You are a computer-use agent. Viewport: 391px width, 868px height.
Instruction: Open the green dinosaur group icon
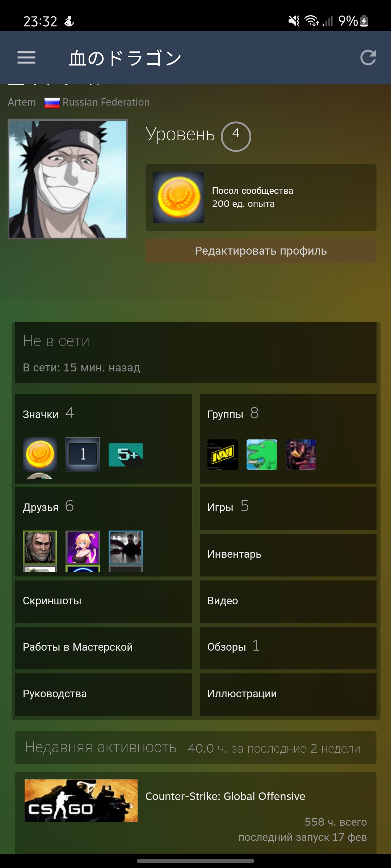click(x=262, y=455)
